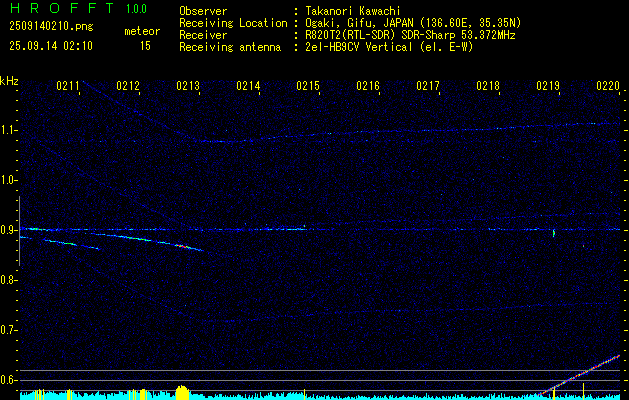Click the 25.09.14 02:10 date stamp
This screenshot has height=400, width=629.
50,45
